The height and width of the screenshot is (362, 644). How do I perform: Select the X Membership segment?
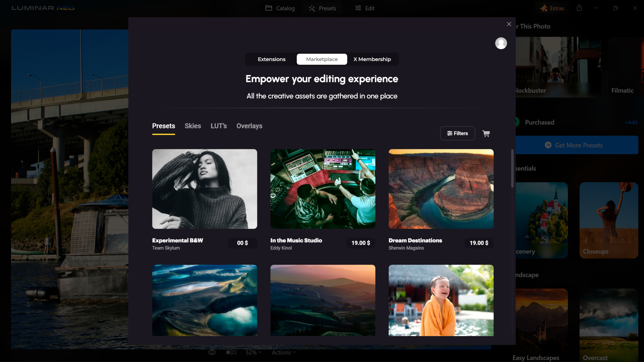[x=372, y=59]
